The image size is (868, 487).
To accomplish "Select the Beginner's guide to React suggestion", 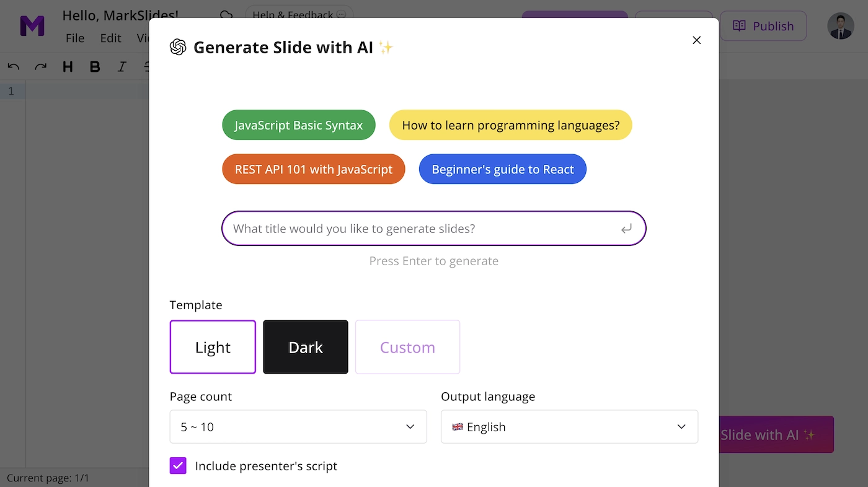I will point(502,169).
